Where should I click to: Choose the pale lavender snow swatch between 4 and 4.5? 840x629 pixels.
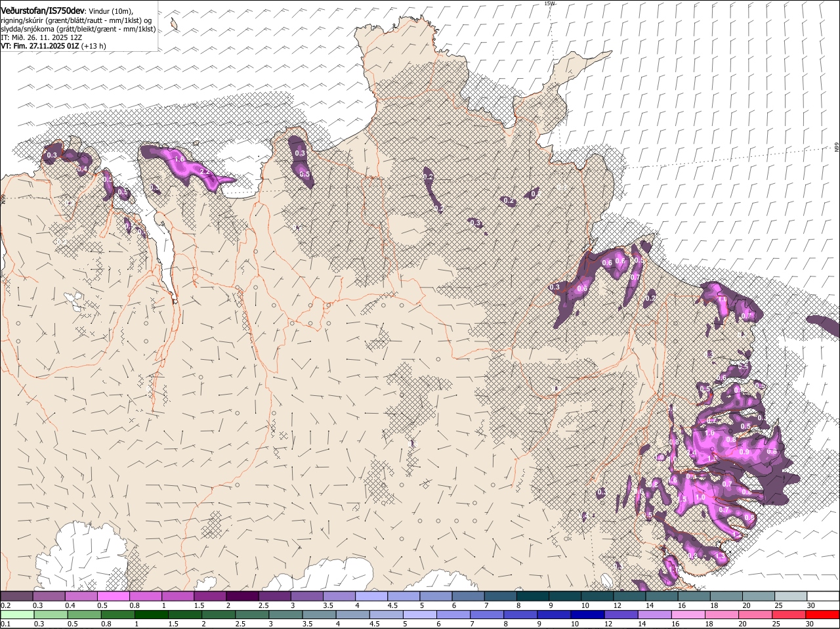(x=371, y=596)
